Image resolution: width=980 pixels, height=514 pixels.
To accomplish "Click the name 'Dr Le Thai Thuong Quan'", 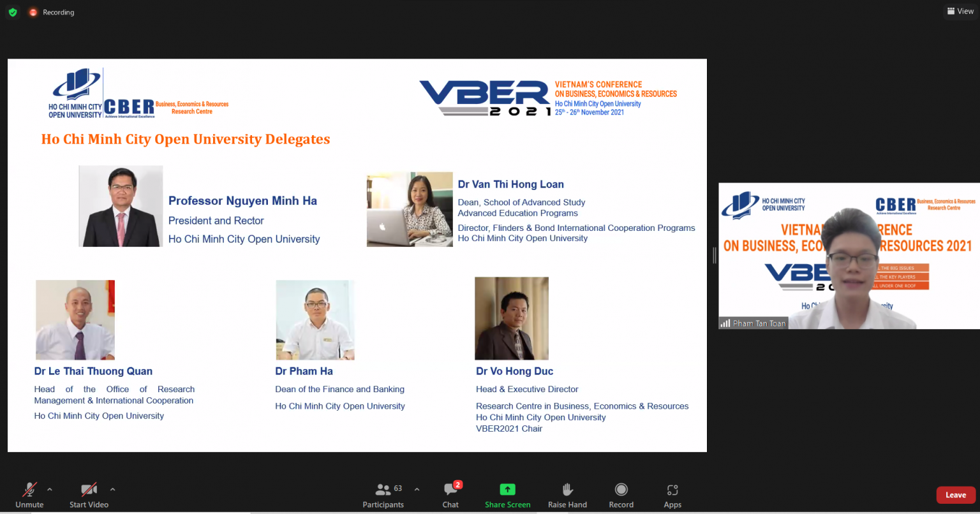I will pyautogui.click(x=93, y=371).
